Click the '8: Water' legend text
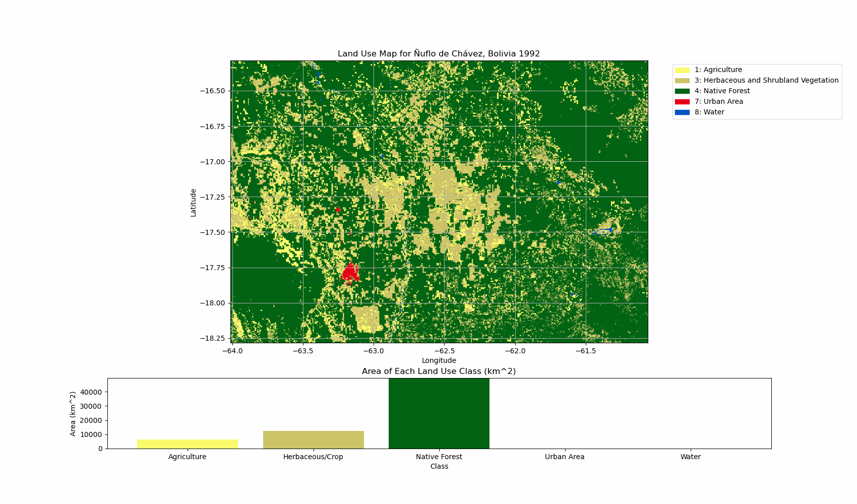The height and width of the screenshot is (504, 857). [709, 112]
